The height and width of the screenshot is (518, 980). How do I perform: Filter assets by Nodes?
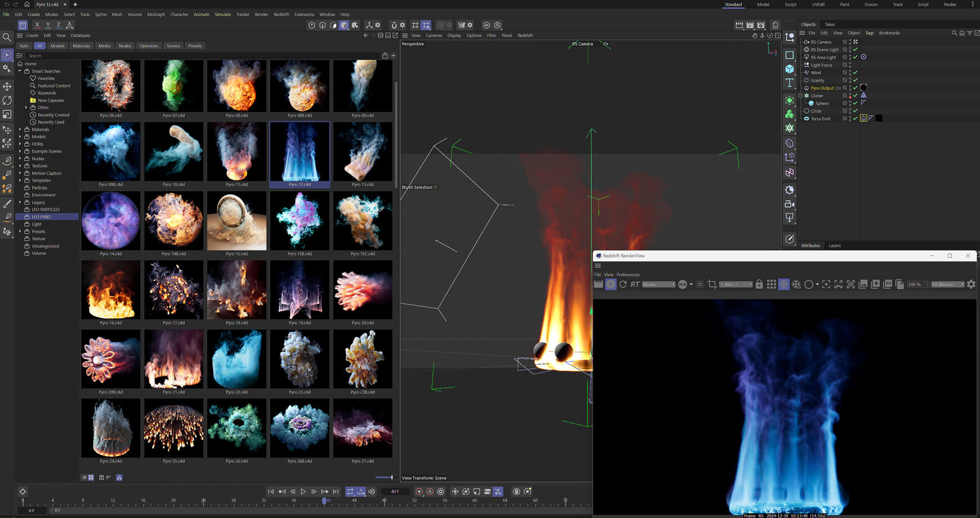click(x=125, y=46)
